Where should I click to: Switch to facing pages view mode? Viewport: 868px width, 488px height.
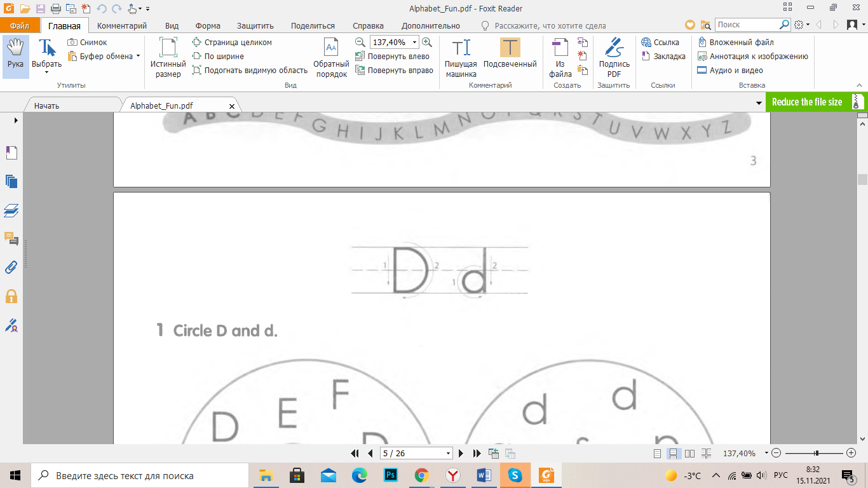(690, 453)
